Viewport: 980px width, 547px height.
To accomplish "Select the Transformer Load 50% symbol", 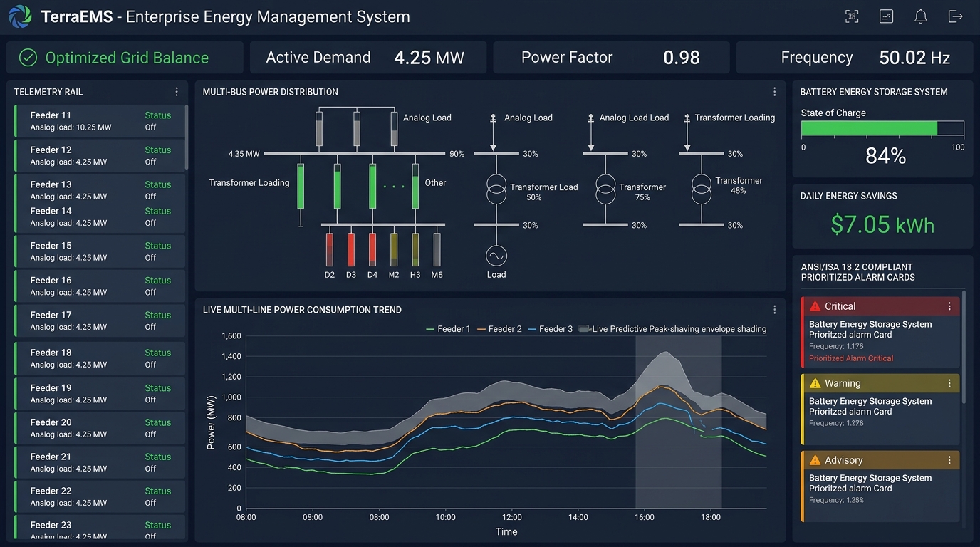I will pos(496,189).
